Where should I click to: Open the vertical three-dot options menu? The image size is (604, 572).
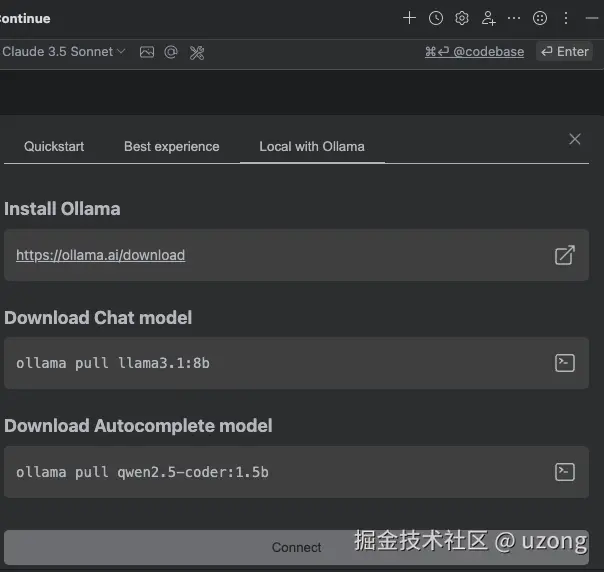[565, 18]
